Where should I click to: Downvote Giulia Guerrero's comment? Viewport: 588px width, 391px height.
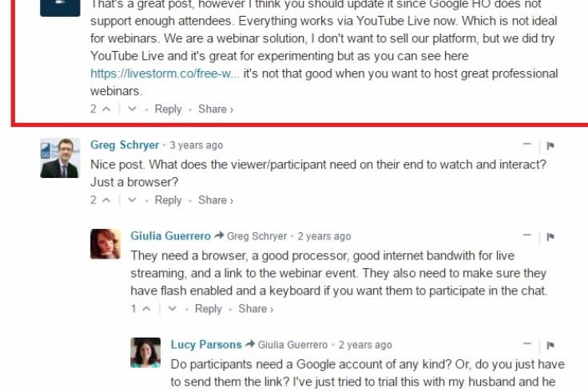tap(172, 309)
